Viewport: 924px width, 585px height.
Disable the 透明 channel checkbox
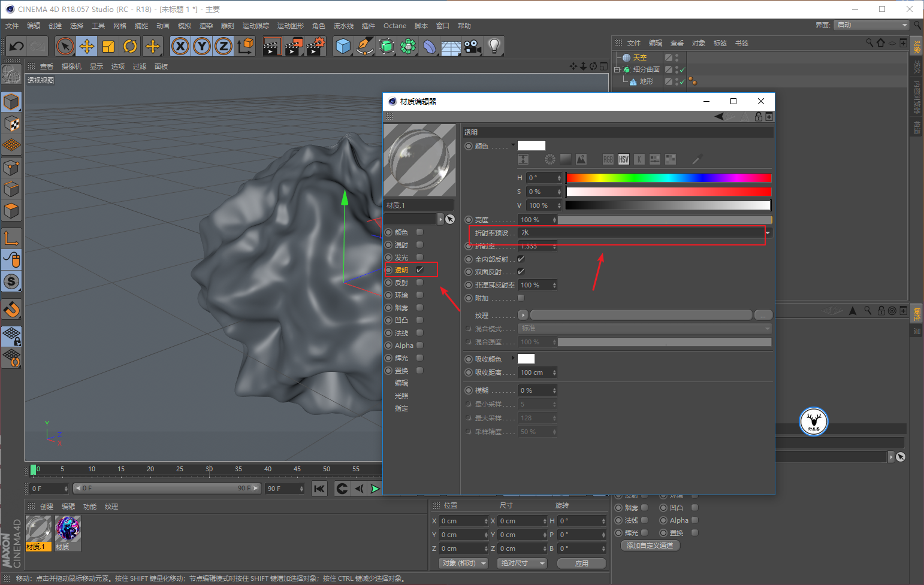(x=420, y=269)
